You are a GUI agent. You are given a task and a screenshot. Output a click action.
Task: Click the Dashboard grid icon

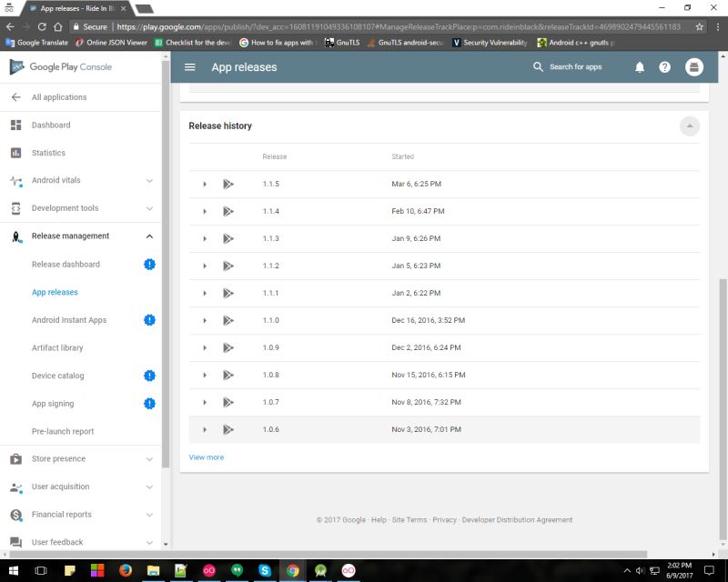click(15, 125)
